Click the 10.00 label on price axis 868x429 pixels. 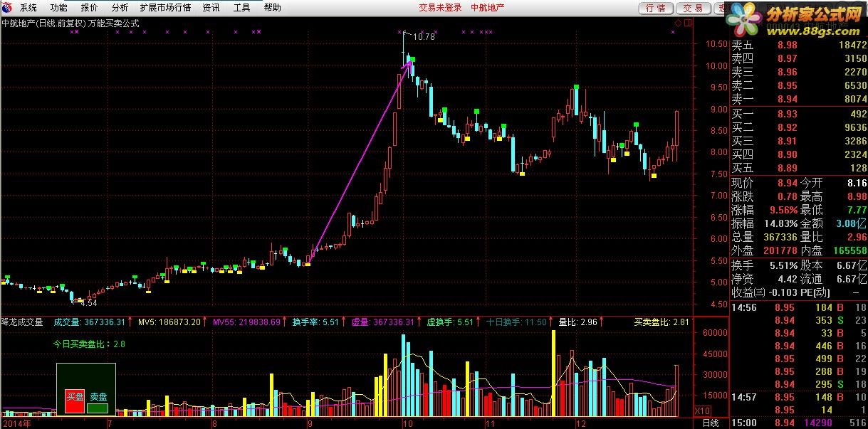click(716, 65)
